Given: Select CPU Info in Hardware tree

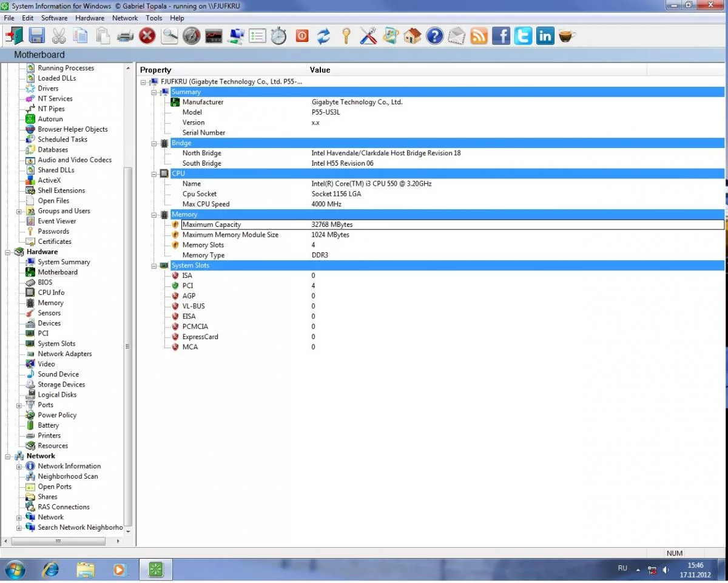Looking at the screenshot, I should tap(51, 292).
